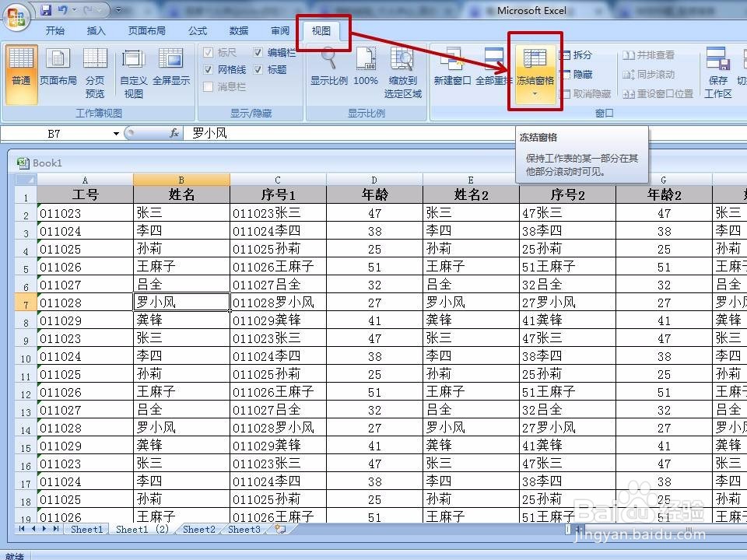The image size is (747, 560).
Task: Expand the 冻结窗格 dropdown
Action: (x=535, y=91)
